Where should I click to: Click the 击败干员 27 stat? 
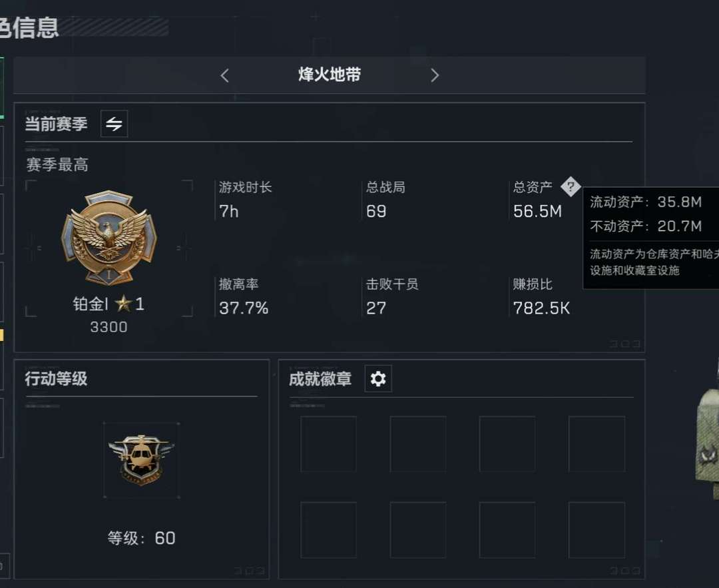click(x=392, y=297)
